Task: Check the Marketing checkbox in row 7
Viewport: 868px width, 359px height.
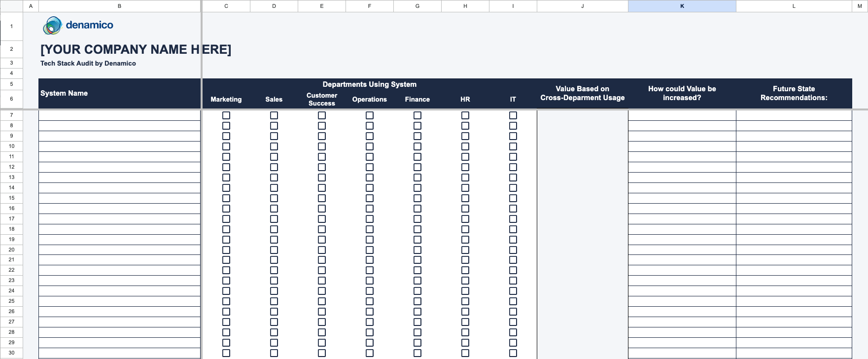Action: tap(226, 115)
